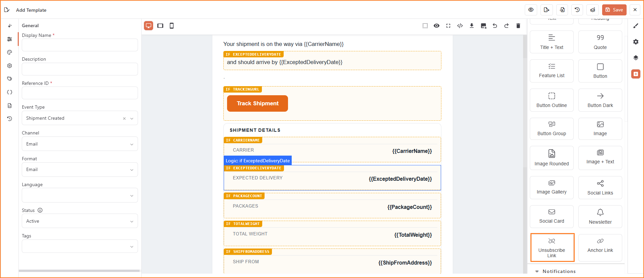The image size is (644, 278).
Task: Open the Language dropdown
Action: (80, 195)
